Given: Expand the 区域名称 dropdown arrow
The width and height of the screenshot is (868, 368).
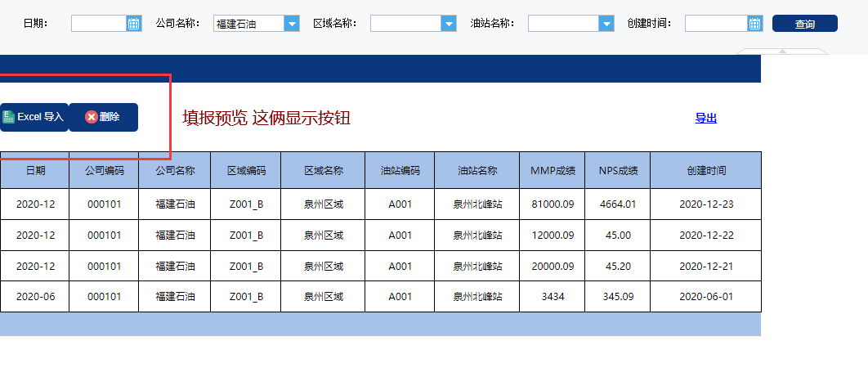Looking at the screenshot, I should tap(449, 23).
